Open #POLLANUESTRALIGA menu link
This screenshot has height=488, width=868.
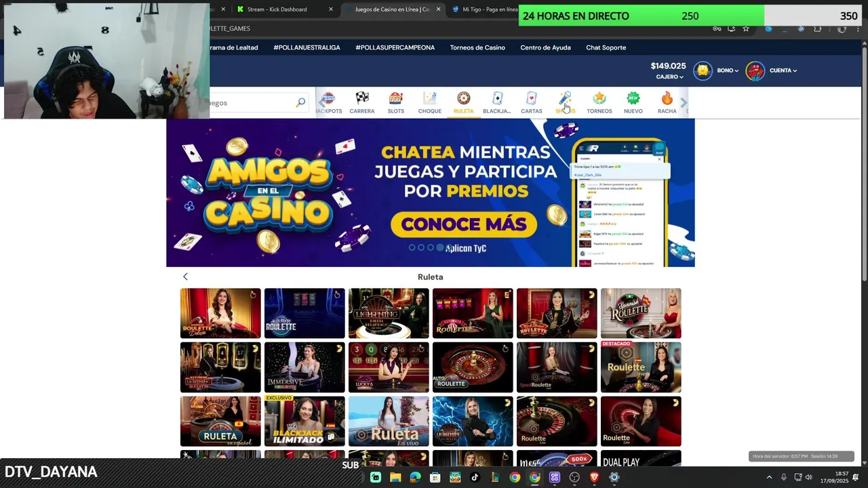[x=307, y=47]
